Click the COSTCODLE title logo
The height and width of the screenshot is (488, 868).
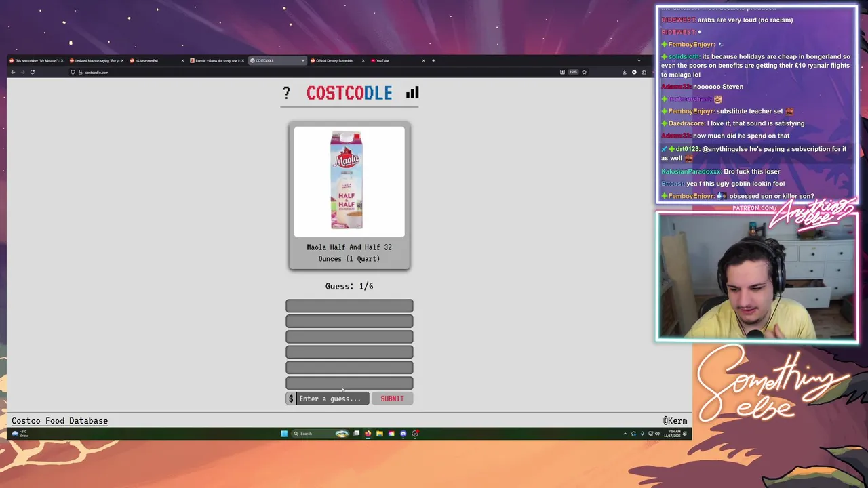pyautogui.click(x=349, y=93)
